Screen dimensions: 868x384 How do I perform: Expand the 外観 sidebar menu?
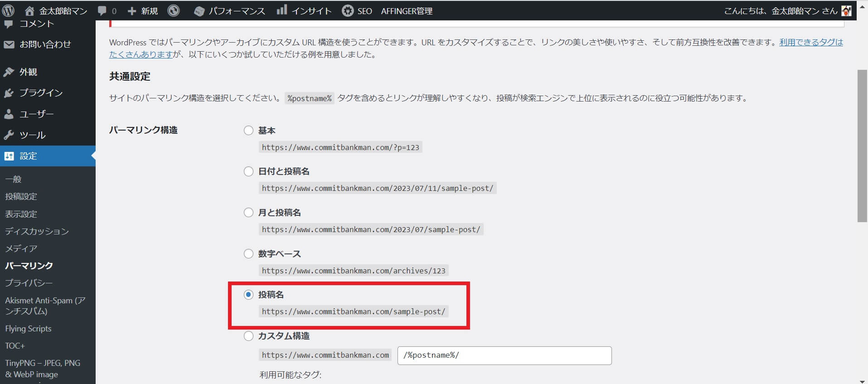(x=28, y=72)
